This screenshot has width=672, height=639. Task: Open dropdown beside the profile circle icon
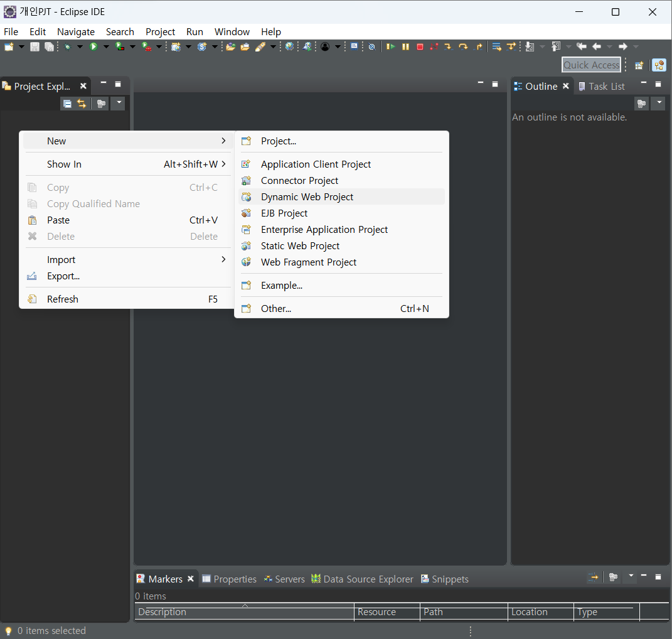click(x=338, y=46)
